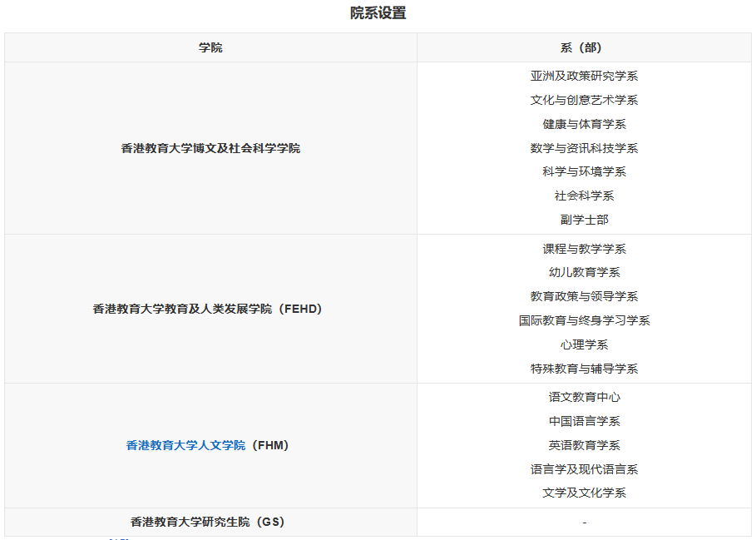The height and width of the screenshot is (540, 756).
Task: Select the 系（部） column header
Action: pyautogui.click(x=584, y=47)
